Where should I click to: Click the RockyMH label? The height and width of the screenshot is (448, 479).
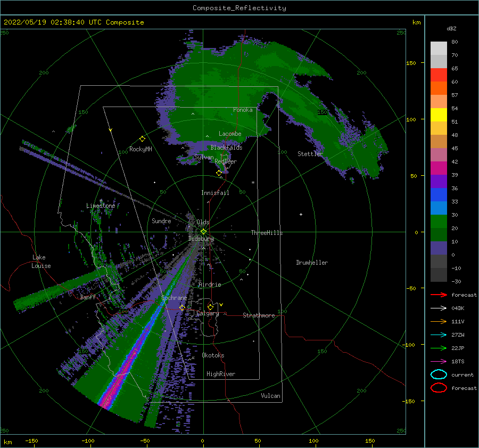[141, 149]
